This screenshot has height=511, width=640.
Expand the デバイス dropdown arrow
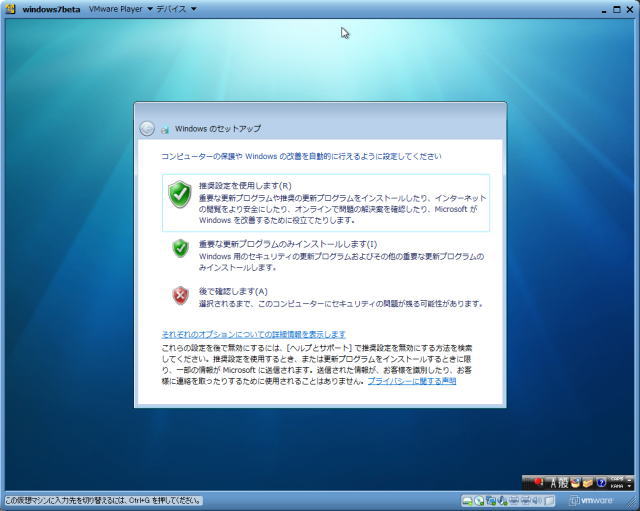point(194,9)
